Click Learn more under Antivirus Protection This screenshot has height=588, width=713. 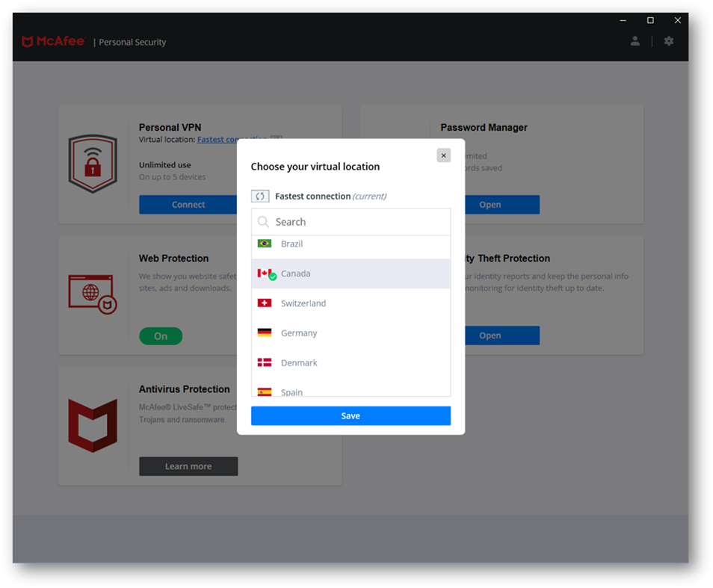188,466
